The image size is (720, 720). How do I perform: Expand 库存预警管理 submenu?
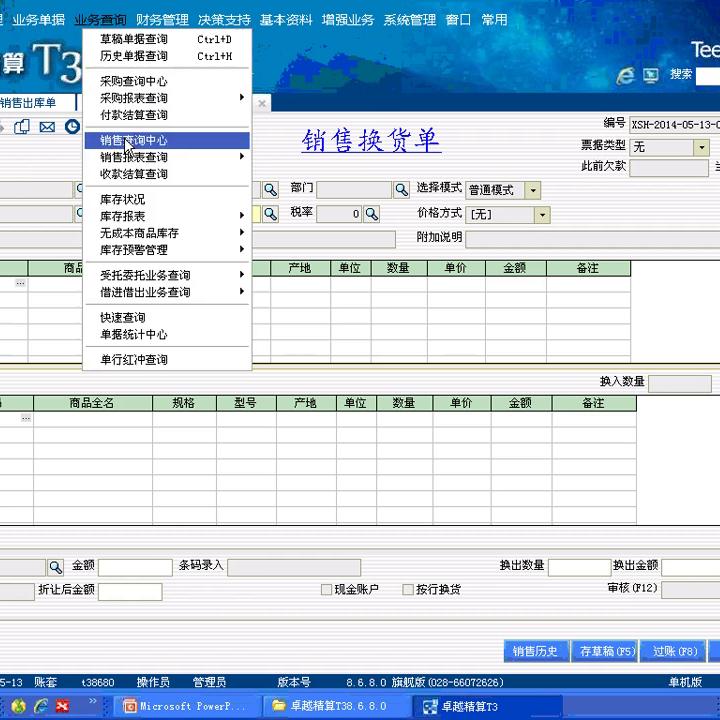[242, 249]
